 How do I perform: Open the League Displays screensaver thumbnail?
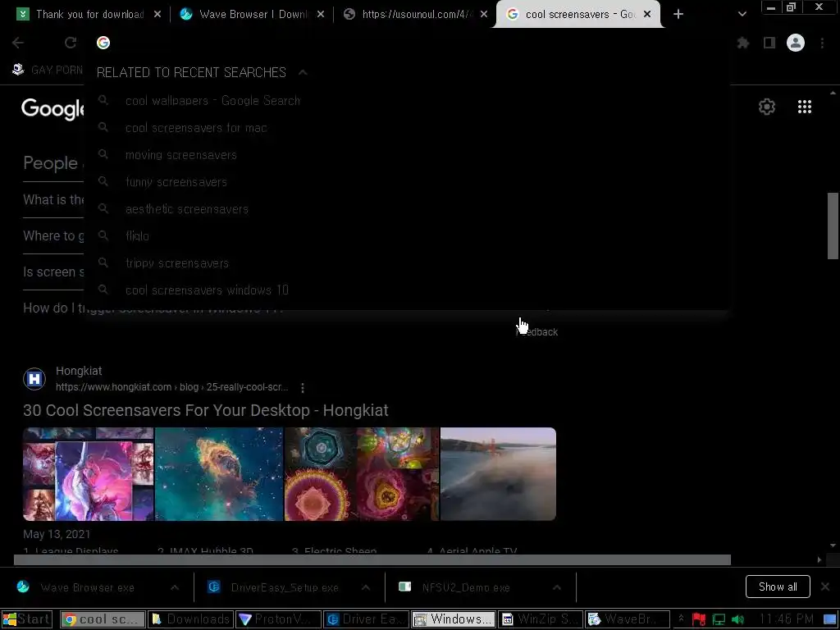point(89,473)
